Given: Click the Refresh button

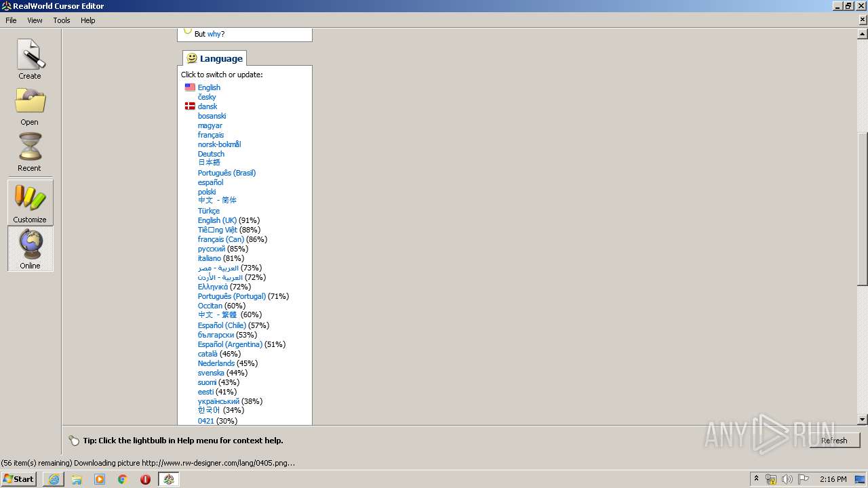Looking at the screenshot, I should click(834, 441).
